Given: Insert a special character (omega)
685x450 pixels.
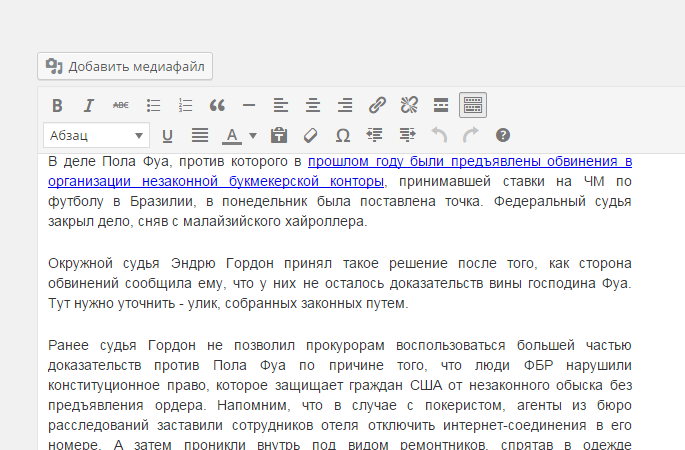Looking at the screenshot, I should pos(343,135).
